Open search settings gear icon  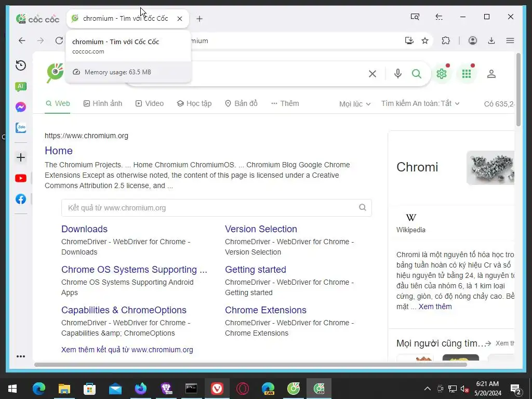click(x=442, y=74)
